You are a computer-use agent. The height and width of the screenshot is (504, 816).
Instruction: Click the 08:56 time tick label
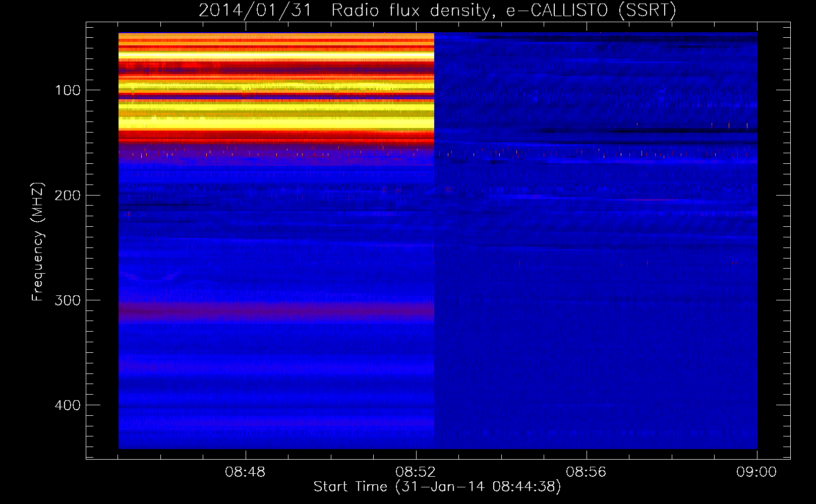[586, 472]
